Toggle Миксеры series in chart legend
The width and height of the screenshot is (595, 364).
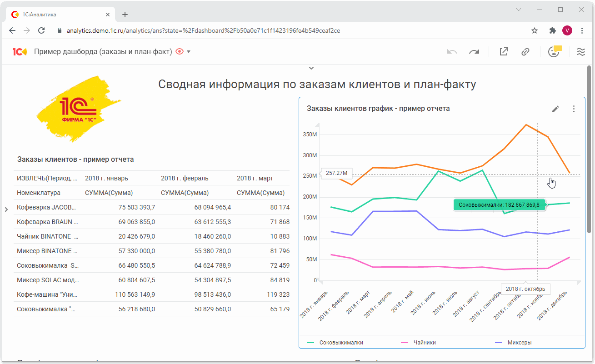pos(519,343)
